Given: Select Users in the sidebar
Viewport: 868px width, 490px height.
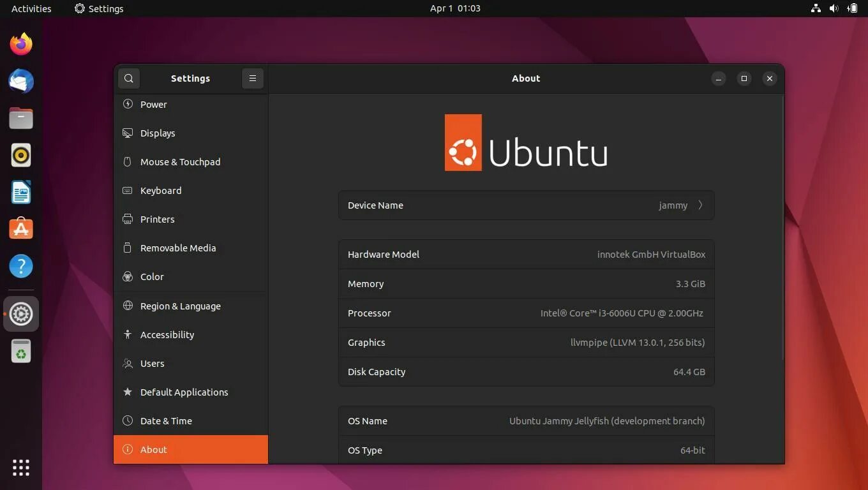Looking at the screenshot, I should point(191,363).
